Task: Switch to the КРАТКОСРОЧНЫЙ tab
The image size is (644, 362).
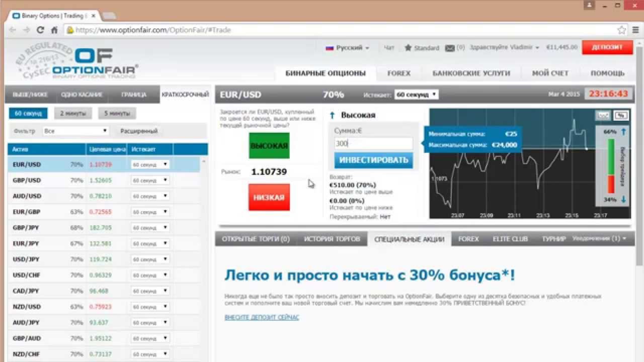Action: pyautogui.click(x=185, y=95)
